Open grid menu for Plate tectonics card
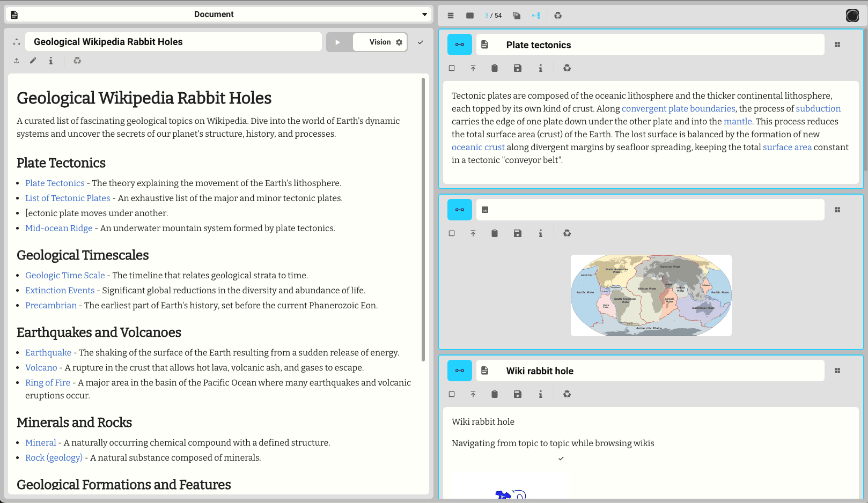868x503 pixels. pos(837,45)
